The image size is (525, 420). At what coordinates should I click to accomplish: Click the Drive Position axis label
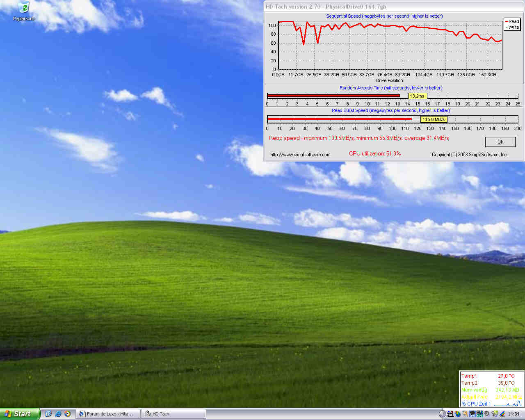click(x=389, y=80)
